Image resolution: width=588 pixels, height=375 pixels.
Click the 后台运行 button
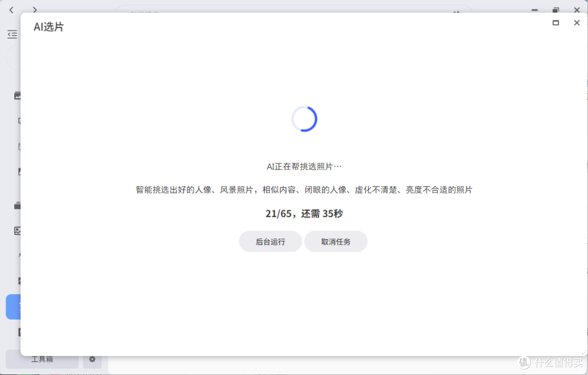(270, 241)
